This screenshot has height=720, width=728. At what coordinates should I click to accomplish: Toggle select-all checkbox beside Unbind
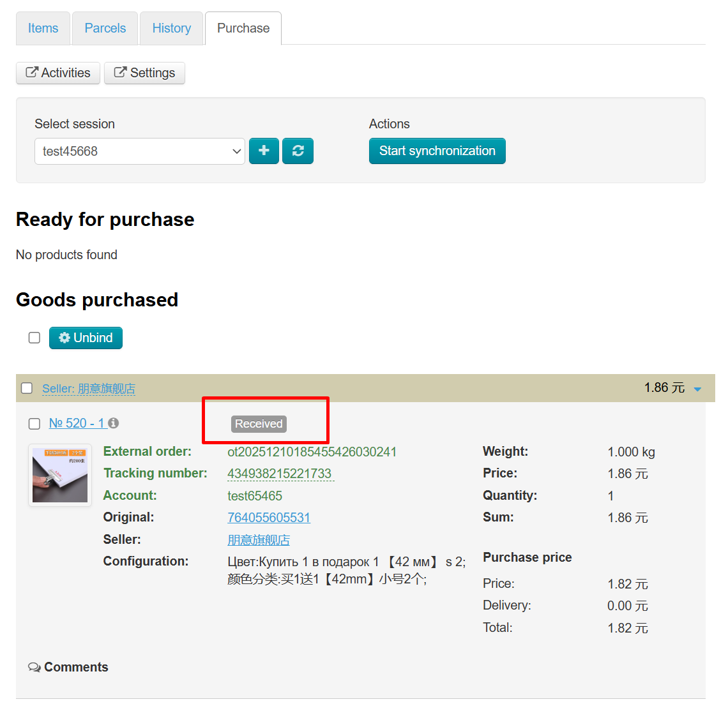coord(34,338)
